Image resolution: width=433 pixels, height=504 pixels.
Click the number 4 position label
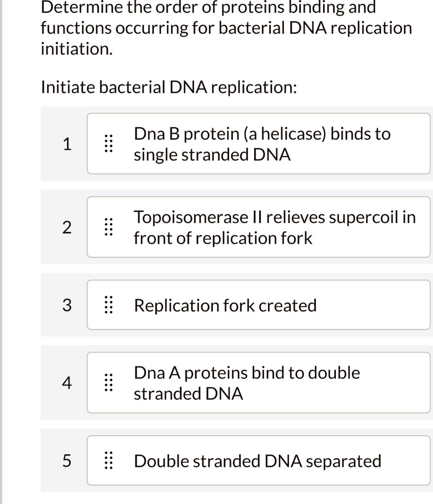(67, 383)
